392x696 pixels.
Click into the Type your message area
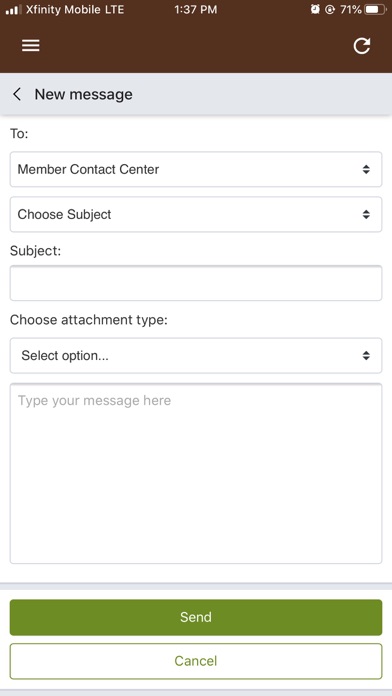coord(196,474)
